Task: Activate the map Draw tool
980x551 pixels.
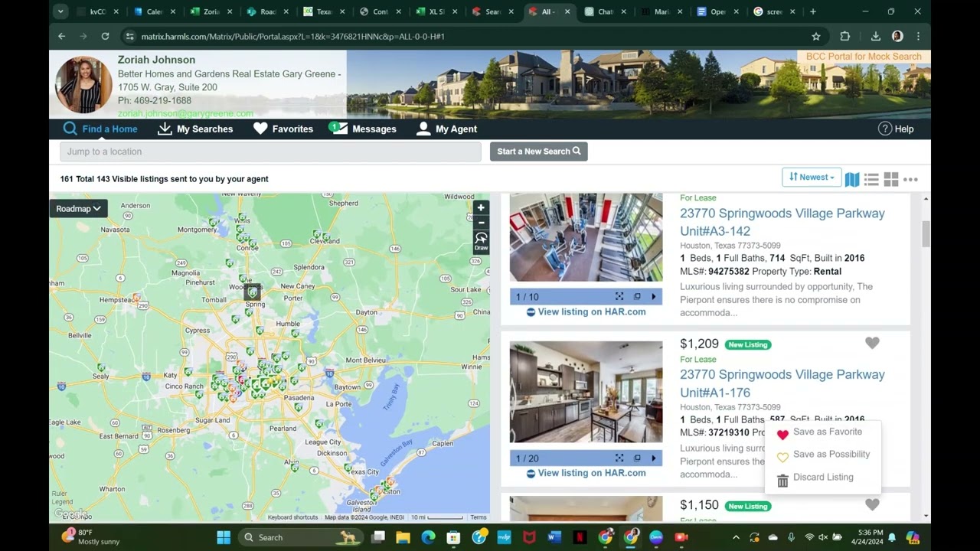Action: pos(481,242)
